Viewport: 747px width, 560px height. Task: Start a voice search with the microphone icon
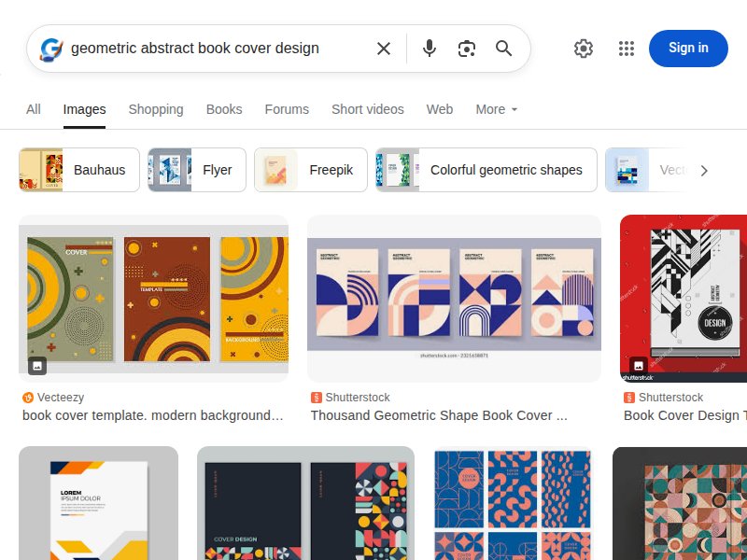tap(430, 49)
